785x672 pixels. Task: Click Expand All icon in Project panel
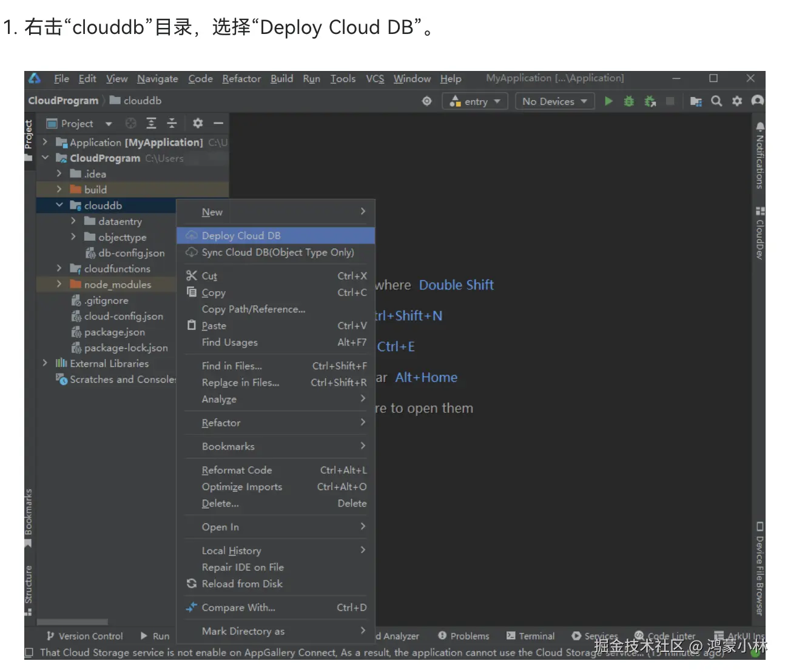coord(152,124)
